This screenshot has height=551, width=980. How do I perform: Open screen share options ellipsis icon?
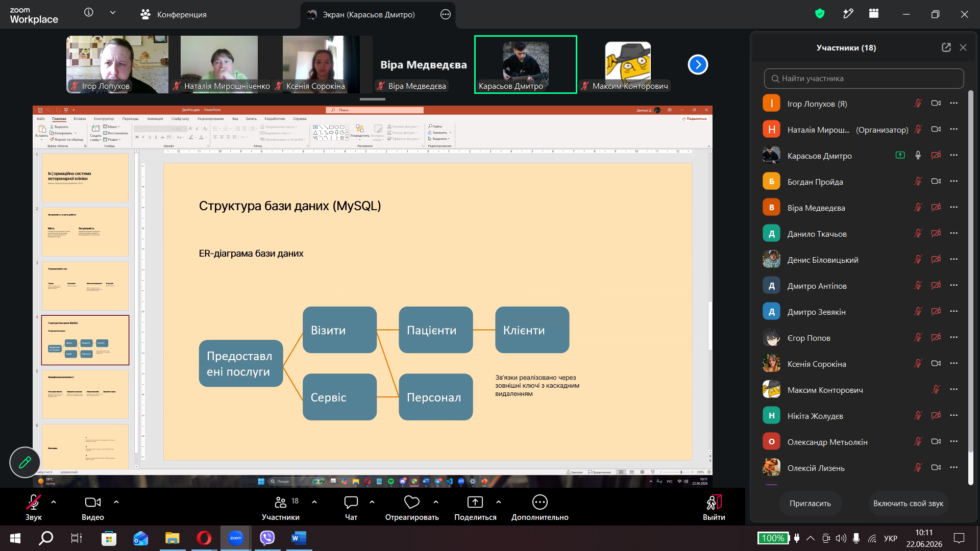(446, 14)
